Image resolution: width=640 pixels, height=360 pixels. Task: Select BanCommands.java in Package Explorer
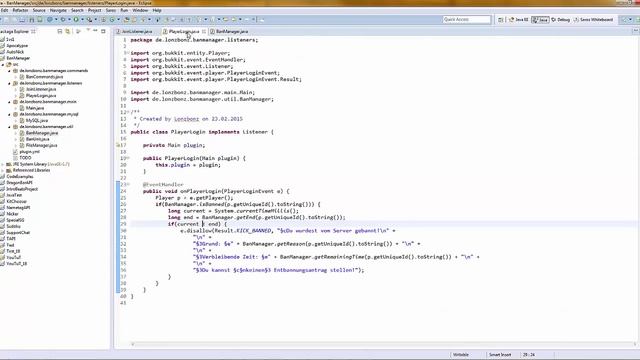coord(44,77)
